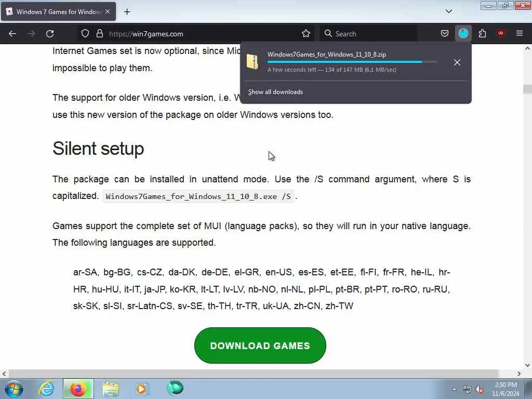The image size is (532, 399).
Task: Toggle the downloads panel toolbar button
Action: point(463,34)
